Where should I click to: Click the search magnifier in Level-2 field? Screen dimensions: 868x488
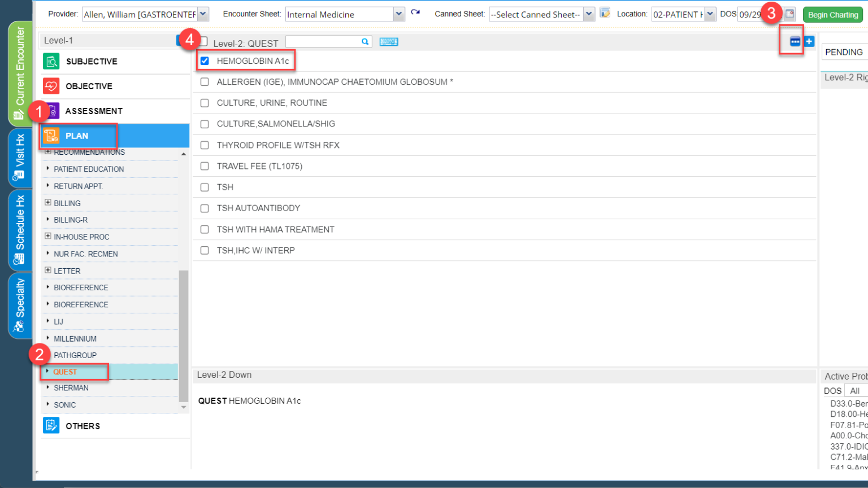click(x=365, y=42)
